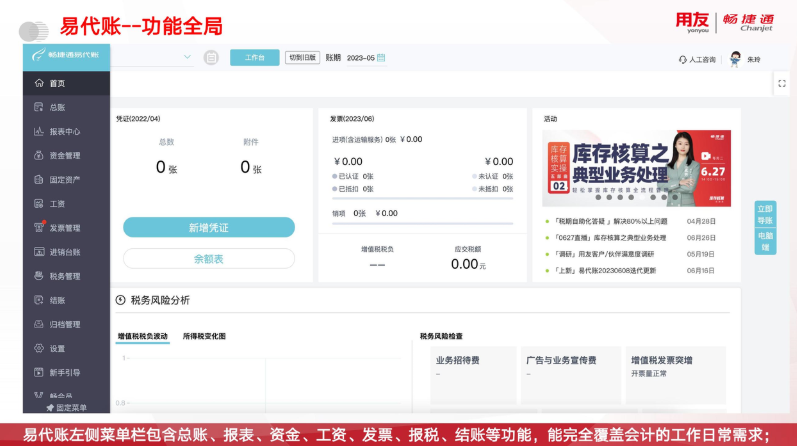The height and width of the screenshot is (446, 797).
Task: Open the 广告与业务宣传费 risk card
Action: [x=571, y=374]
